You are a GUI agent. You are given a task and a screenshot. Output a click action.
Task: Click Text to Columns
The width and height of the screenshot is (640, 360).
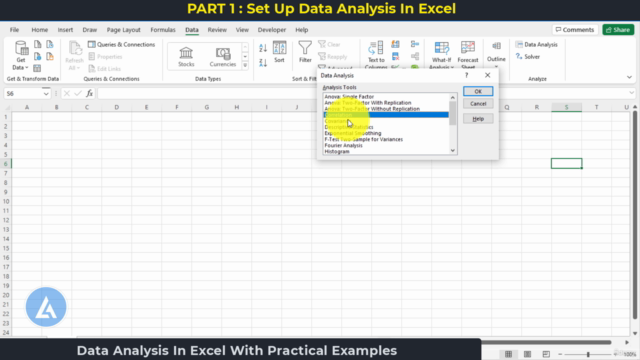(376, 55)
